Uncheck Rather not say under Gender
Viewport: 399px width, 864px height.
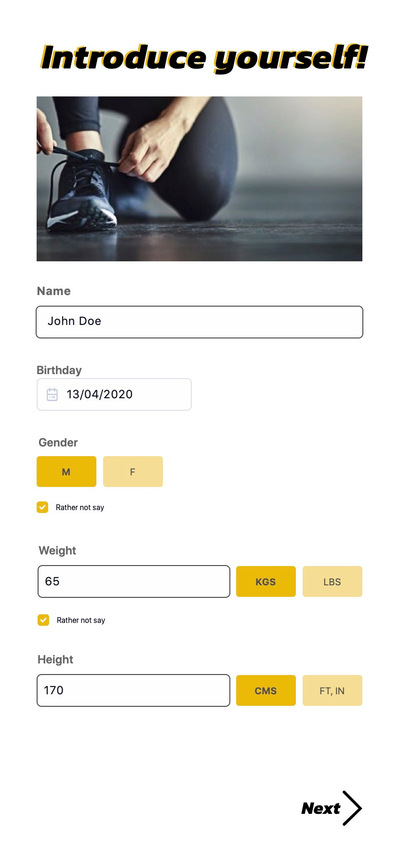[x=42, y=507]
